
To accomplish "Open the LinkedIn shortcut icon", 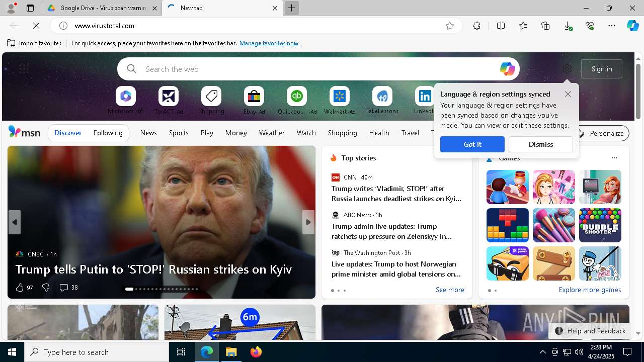I will coord(425,96).
